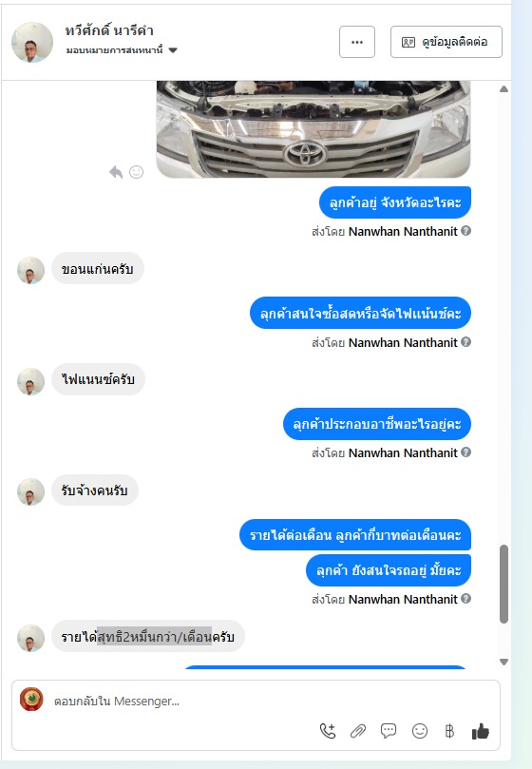
Task: Send a thumbs-up like
Action: coord(481,731)
